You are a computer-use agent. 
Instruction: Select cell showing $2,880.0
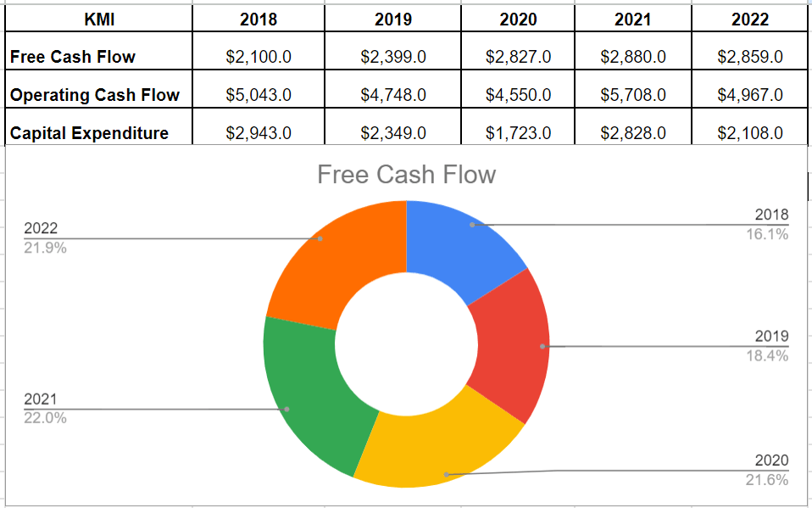(x=633, y=51)
